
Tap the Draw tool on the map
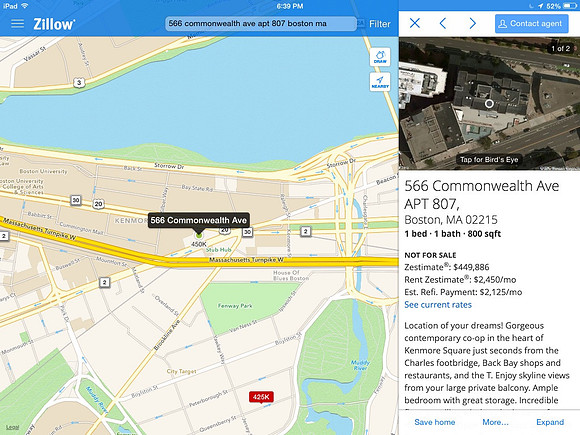(x=380, y=57)
